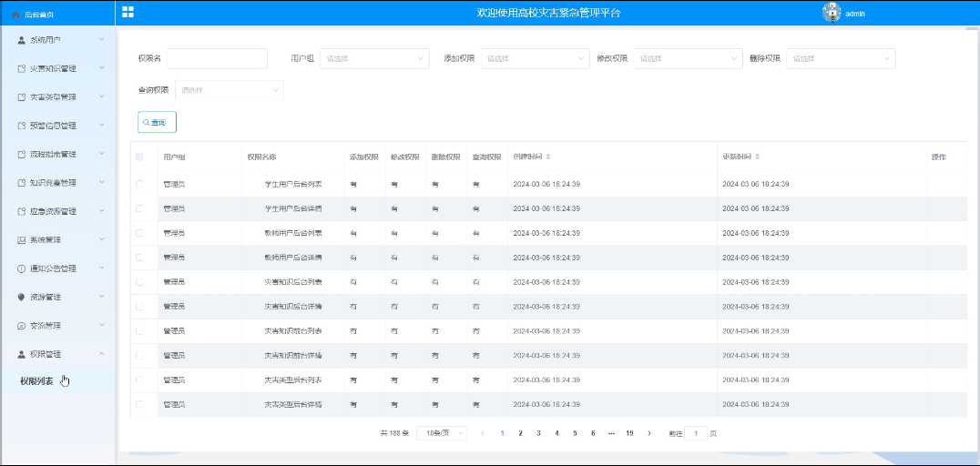Go to page 6 in pagination
The height and width of the screenshot is (466, 980).
pos(593,433)
